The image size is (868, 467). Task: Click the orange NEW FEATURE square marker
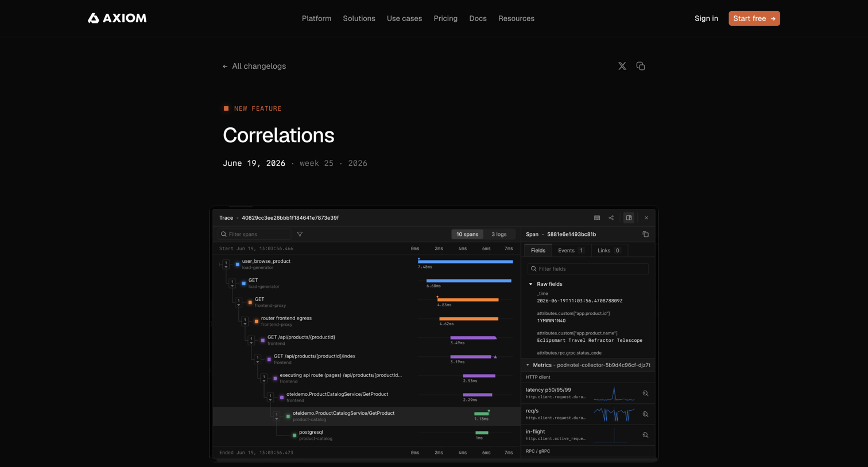226,108
